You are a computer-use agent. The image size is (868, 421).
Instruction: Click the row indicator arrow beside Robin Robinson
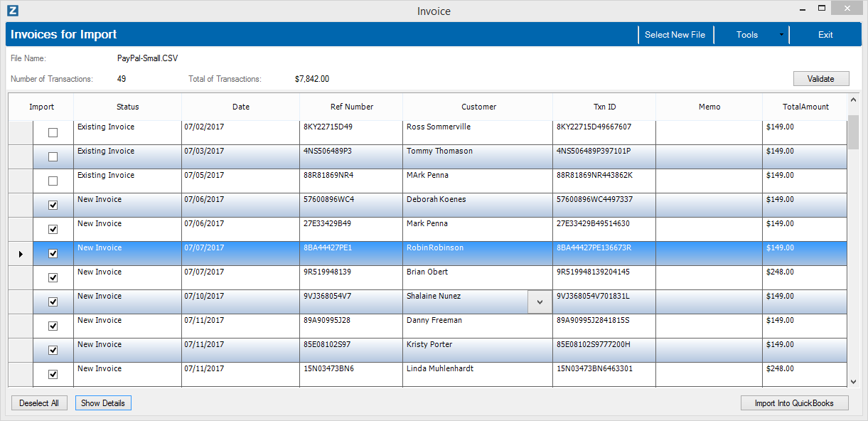coord(21,254)
